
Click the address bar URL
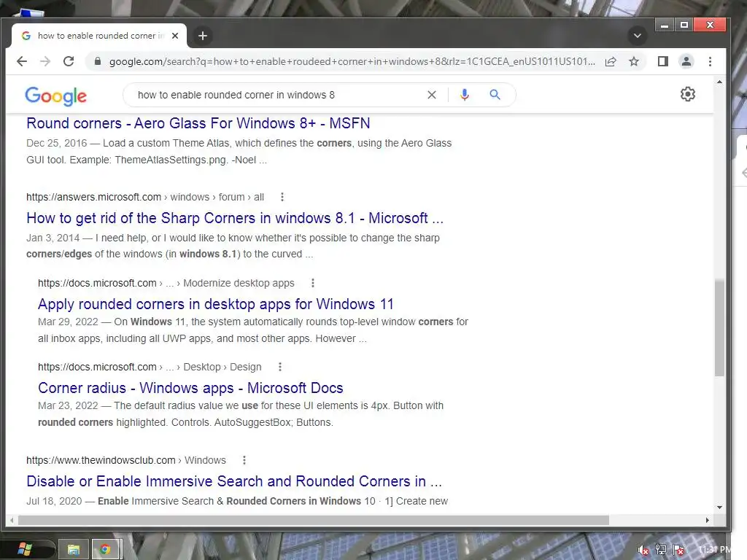352,61
